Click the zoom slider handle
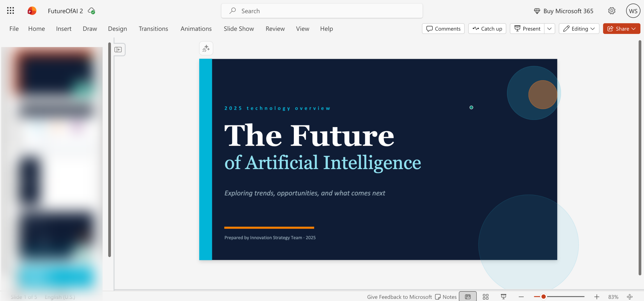Image resolution: width=644 pixels, height=301 pixels. 543,297
